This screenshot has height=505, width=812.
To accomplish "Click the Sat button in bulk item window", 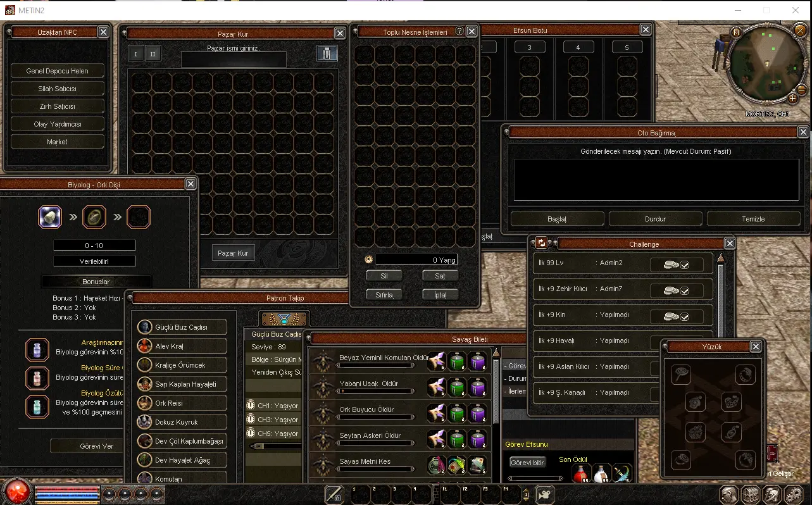I will (440, 276).
